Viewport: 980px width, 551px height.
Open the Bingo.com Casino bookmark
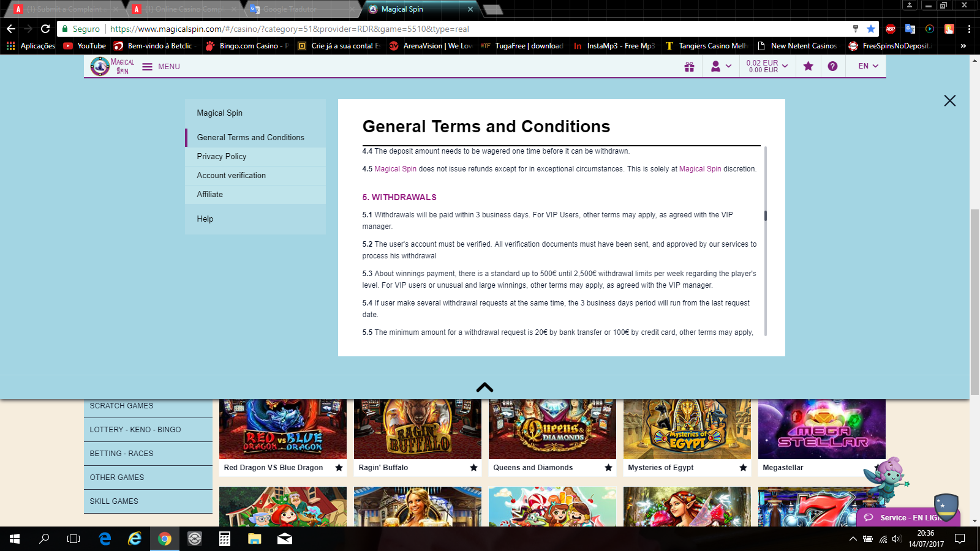247,46
